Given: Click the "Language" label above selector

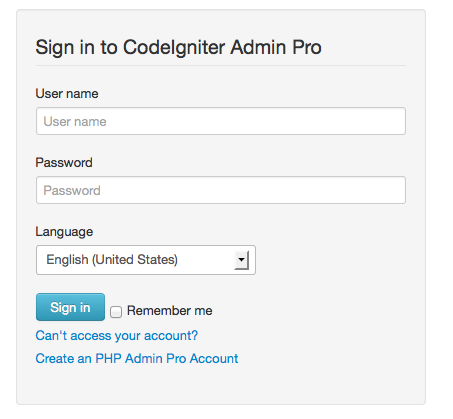Looking at the screenshot, I should tap(64, 232).
